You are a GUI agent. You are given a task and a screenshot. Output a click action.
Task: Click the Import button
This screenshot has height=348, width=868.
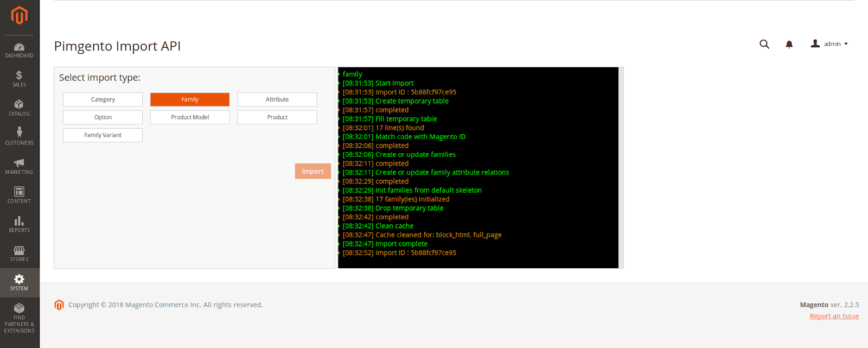click(x=313, y=171)
